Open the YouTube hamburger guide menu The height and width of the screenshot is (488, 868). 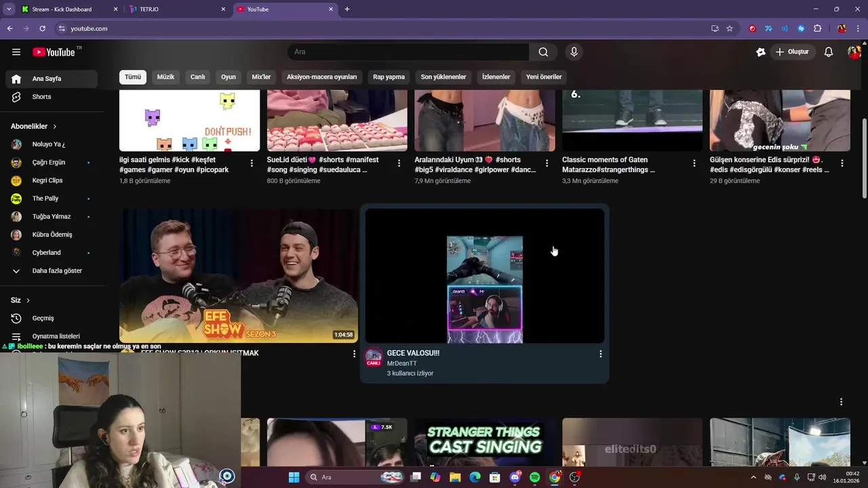pos(16,52)
